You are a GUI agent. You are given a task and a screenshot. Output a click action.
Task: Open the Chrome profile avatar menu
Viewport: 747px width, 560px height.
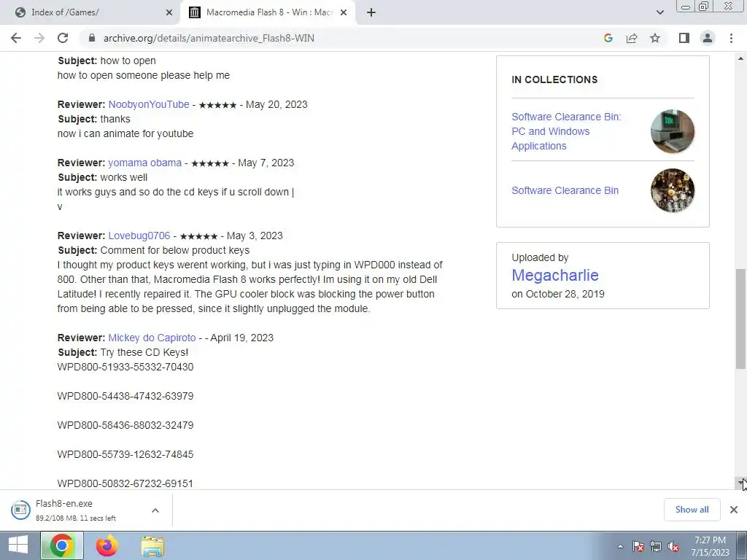(708, 38)
